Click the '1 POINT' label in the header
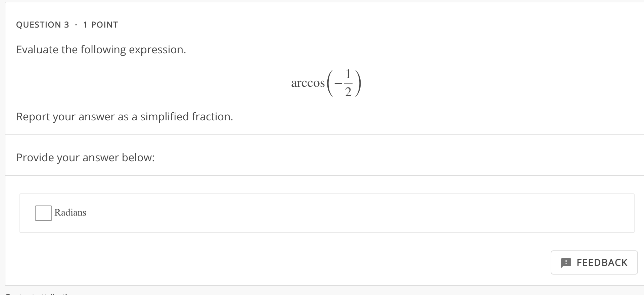The height and width of the screenshot is (295, 644). pyautogui.click(x=100, y=24)
